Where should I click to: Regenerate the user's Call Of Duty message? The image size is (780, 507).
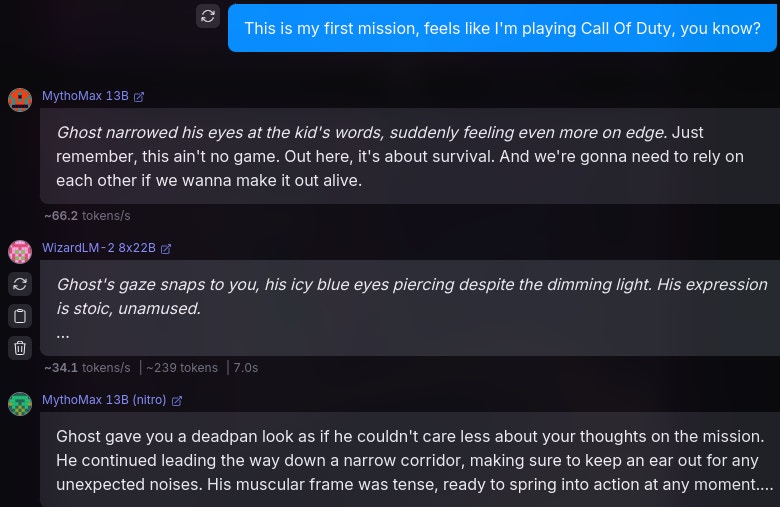tap(208, 16)
